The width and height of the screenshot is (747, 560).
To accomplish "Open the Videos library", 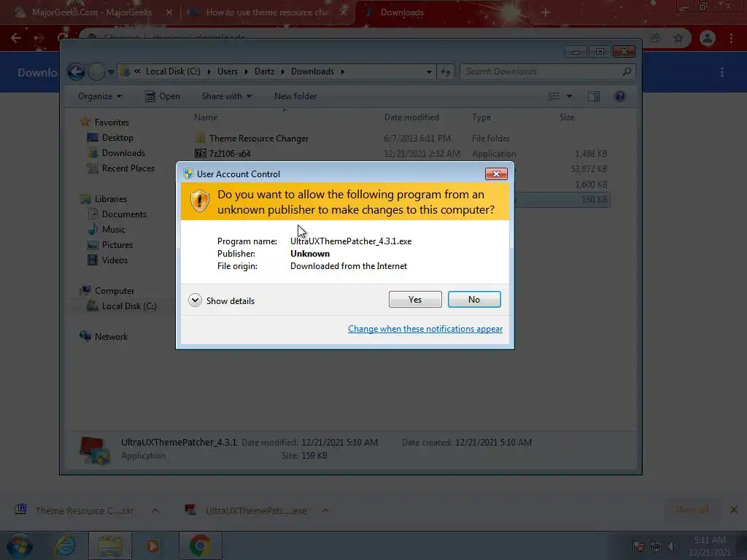I will [107, 260].
